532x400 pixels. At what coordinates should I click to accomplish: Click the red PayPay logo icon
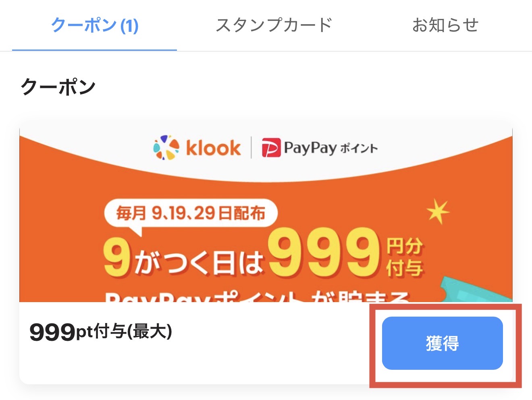point(271,148)
